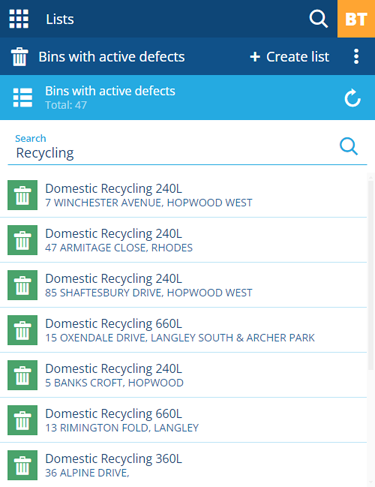Click the header search magnifier icon
The height and width of the screenshot is (487, 375).
tap(318, 19)
